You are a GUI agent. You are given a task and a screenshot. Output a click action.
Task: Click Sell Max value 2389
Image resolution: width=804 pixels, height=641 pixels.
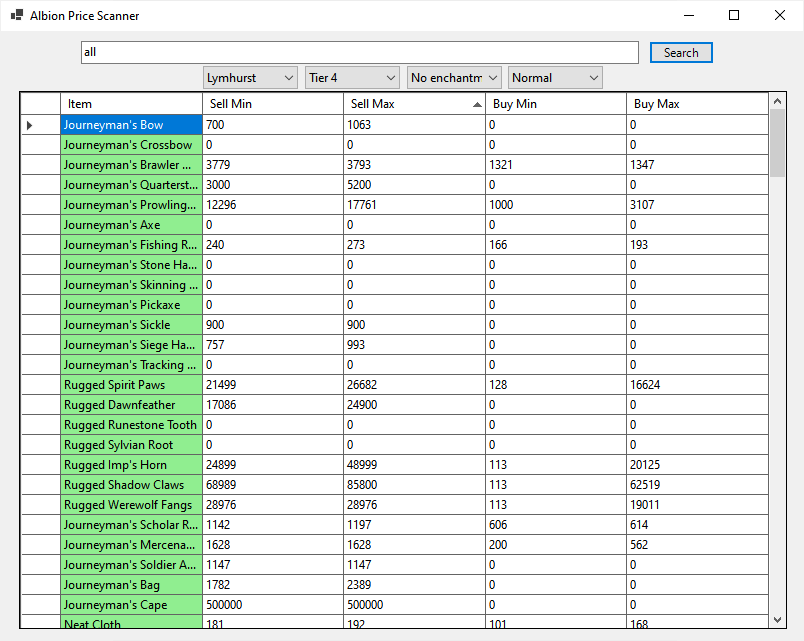414,585
